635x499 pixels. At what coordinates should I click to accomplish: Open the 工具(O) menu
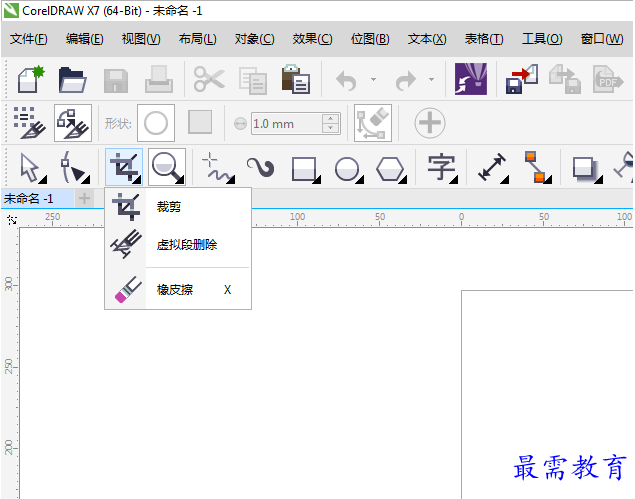542,39
